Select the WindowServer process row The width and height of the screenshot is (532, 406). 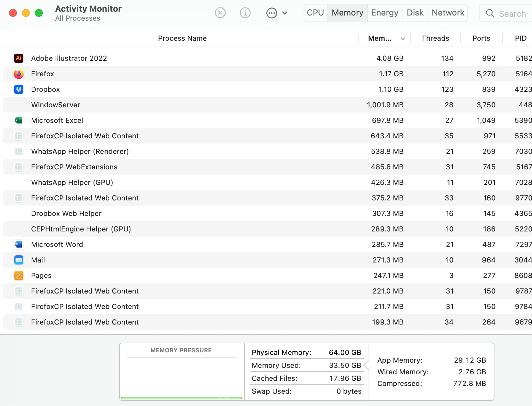click(x=267, y=105)
